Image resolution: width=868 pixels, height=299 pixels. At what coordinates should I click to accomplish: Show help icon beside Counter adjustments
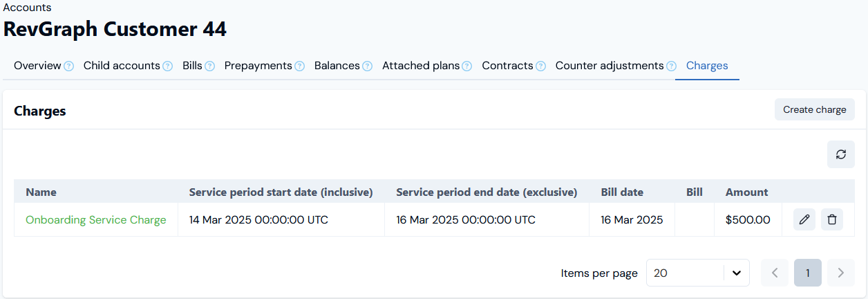[671, 66]
